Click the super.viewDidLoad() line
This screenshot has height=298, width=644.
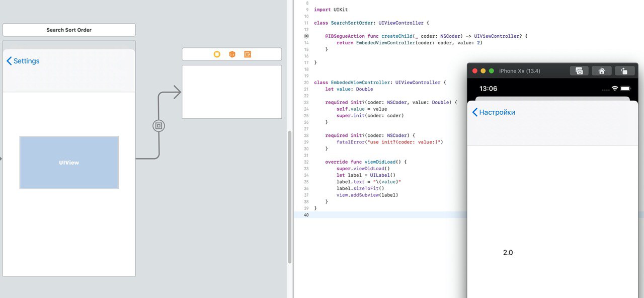click(x=363, y=169)
